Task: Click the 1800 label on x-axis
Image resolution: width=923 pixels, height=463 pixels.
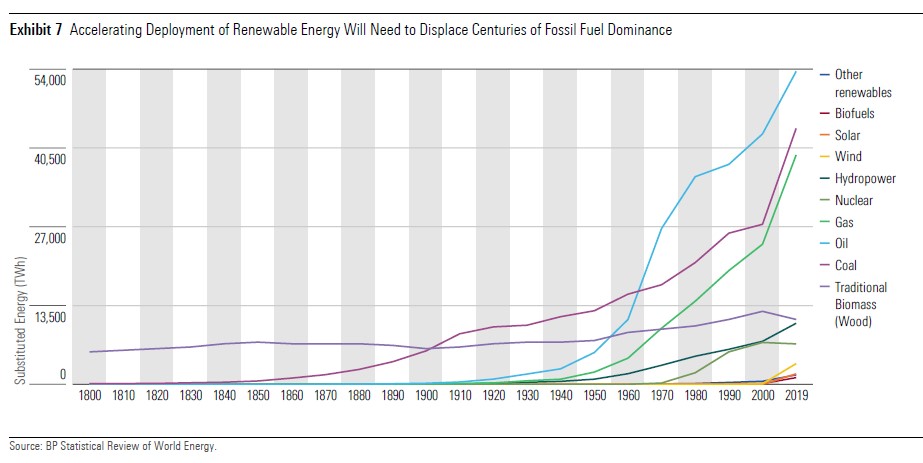Action: [91, 396]
